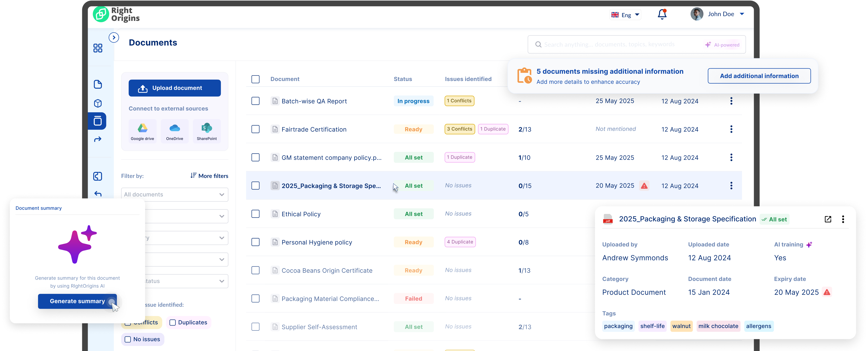The width and height of the screenshot is (868, 351).
Task: Open the notifications bell
Action: click(x=662, y=14)
